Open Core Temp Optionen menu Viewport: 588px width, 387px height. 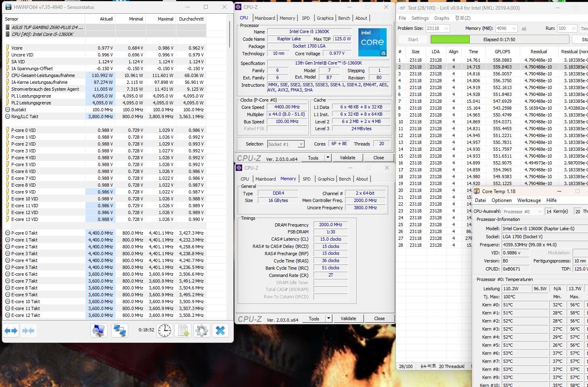[502, 200]
